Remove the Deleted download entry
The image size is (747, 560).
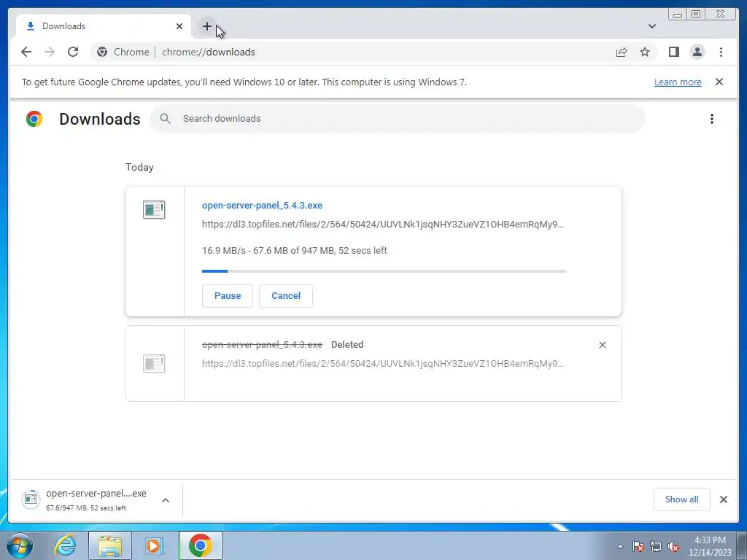(x=602, y=345)
